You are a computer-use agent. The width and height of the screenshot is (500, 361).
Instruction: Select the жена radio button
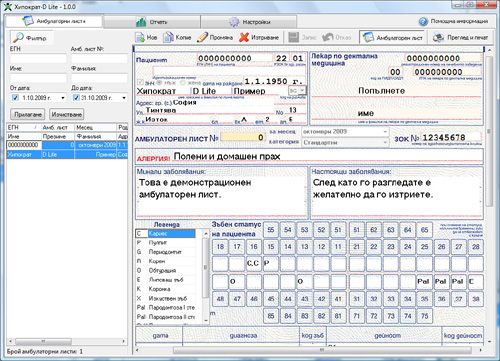tap(182, 82)
